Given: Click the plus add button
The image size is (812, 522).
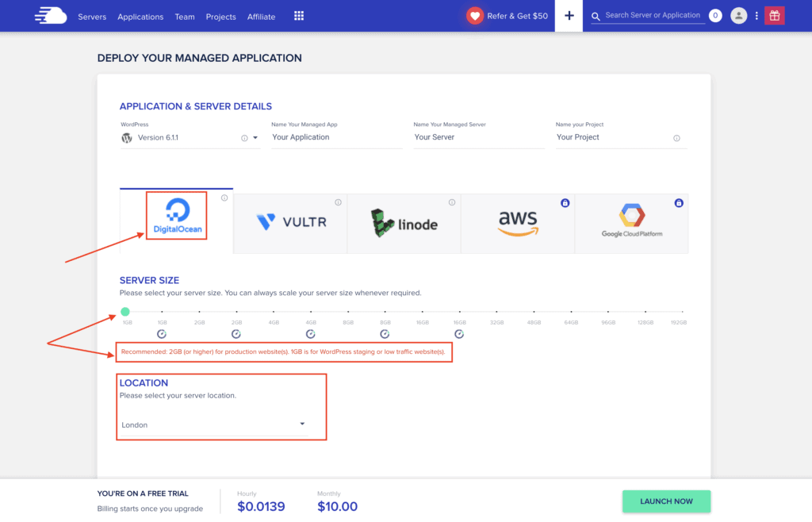Looking at the screenshot, I should [569, 16].
